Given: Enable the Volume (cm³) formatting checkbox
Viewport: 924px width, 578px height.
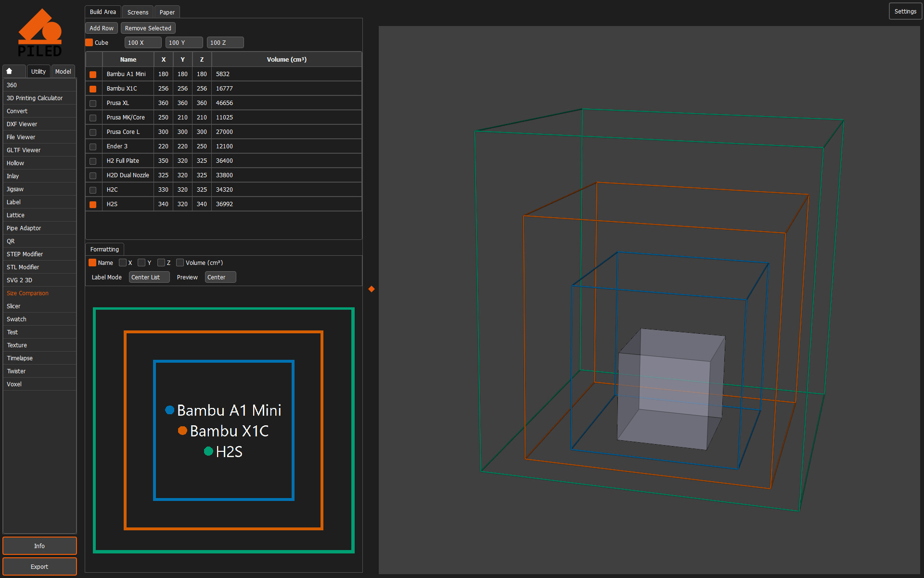Looking at the screenshot, I should coord(180,263).
